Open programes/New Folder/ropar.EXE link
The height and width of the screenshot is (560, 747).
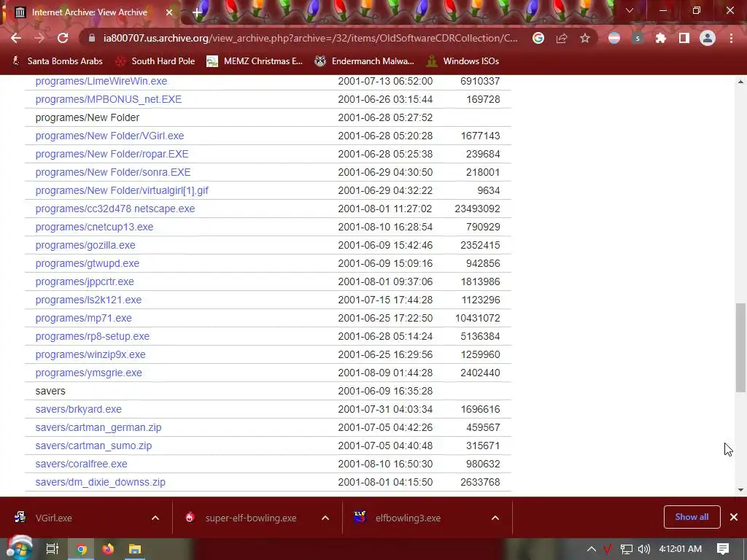click(112, 154)
